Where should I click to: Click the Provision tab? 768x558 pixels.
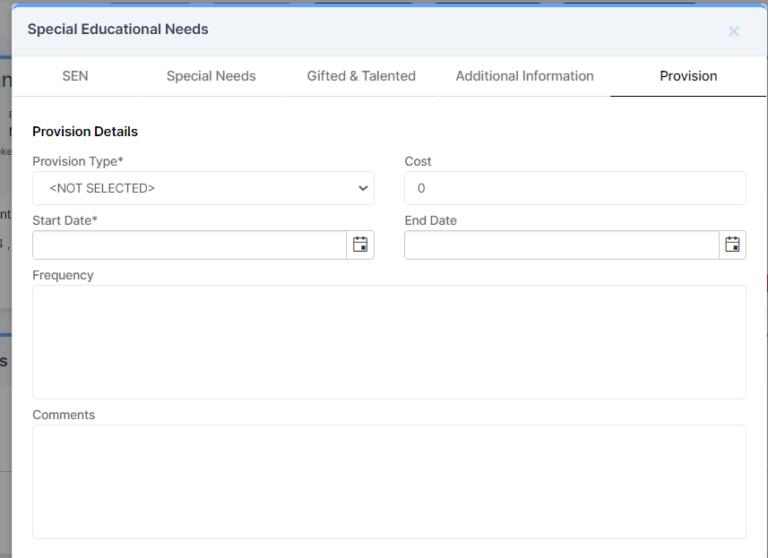click(x=688, y=76)
